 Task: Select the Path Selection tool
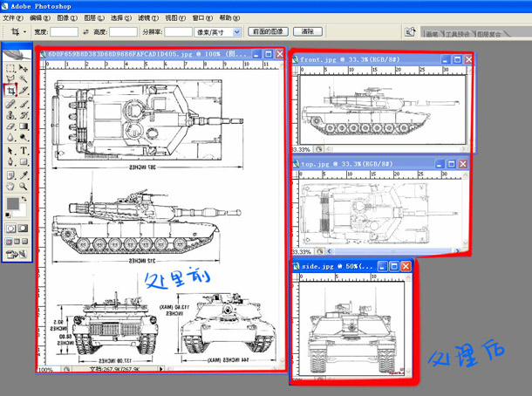[10, 150]
